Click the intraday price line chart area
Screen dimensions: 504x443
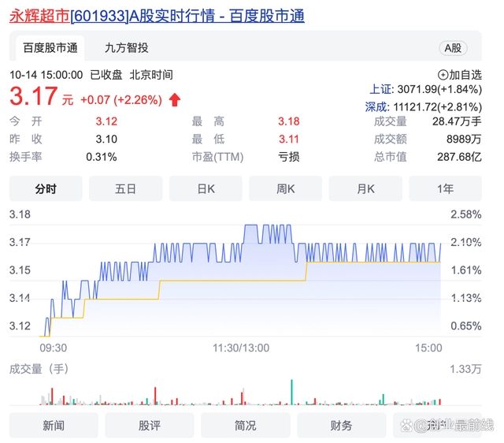239,280
